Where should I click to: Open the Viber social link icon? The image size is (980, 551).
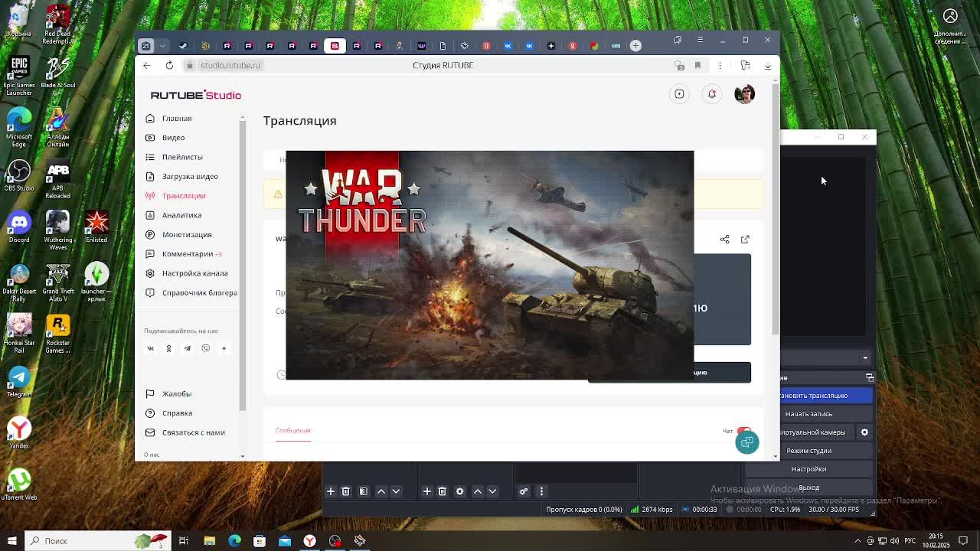click(205, 348)
